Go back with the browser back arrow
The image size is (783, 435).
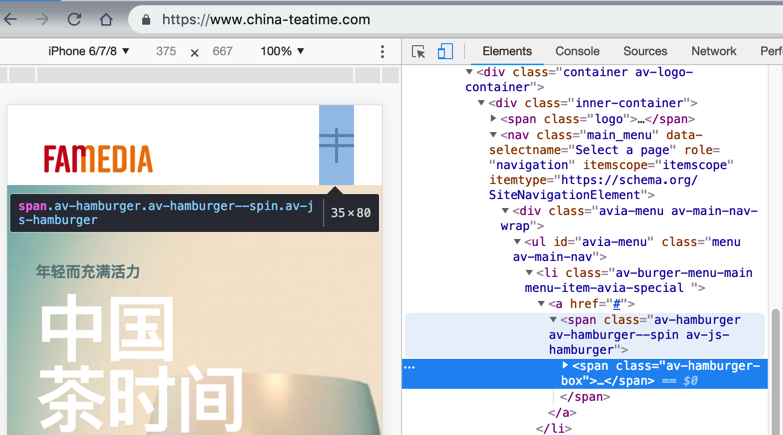pos(10,19)
